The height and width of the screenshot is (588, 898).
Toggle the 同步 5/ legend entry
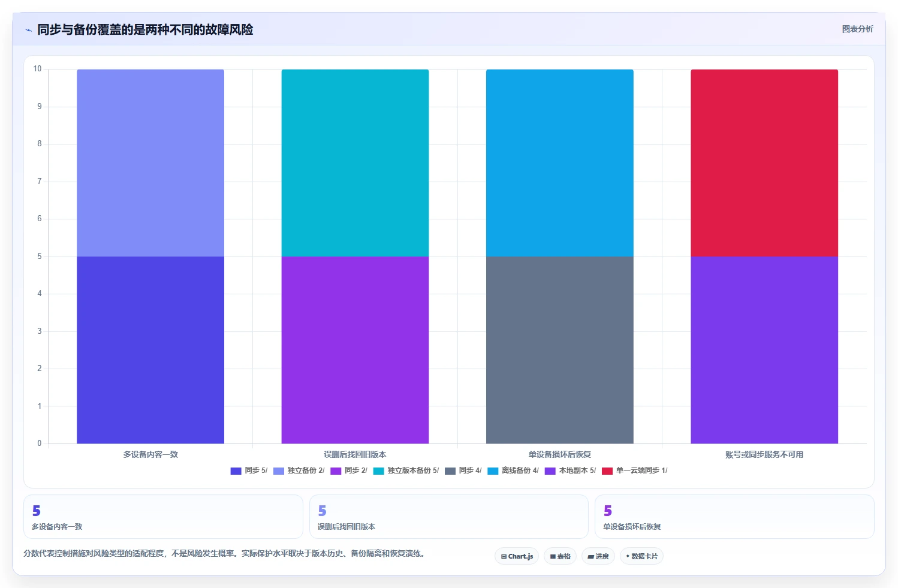pyautogui.click(x=249, y=471)
